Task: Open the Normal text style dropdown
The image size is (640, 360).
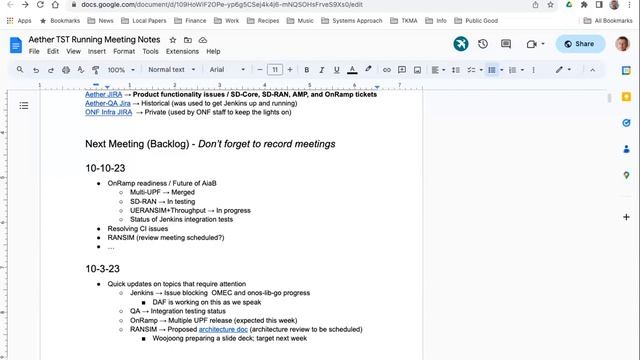Action: coord(171,70)
